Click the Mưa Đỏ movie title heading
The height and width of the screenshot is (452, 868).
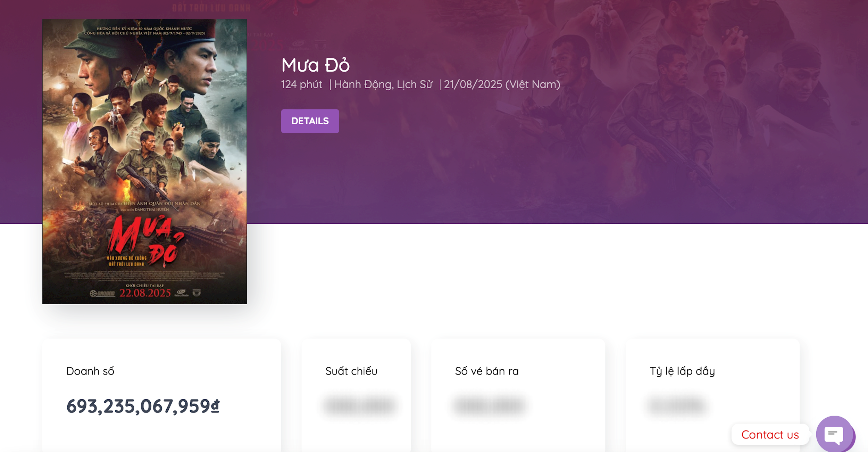pyautogui.click(x=315, y=65)
